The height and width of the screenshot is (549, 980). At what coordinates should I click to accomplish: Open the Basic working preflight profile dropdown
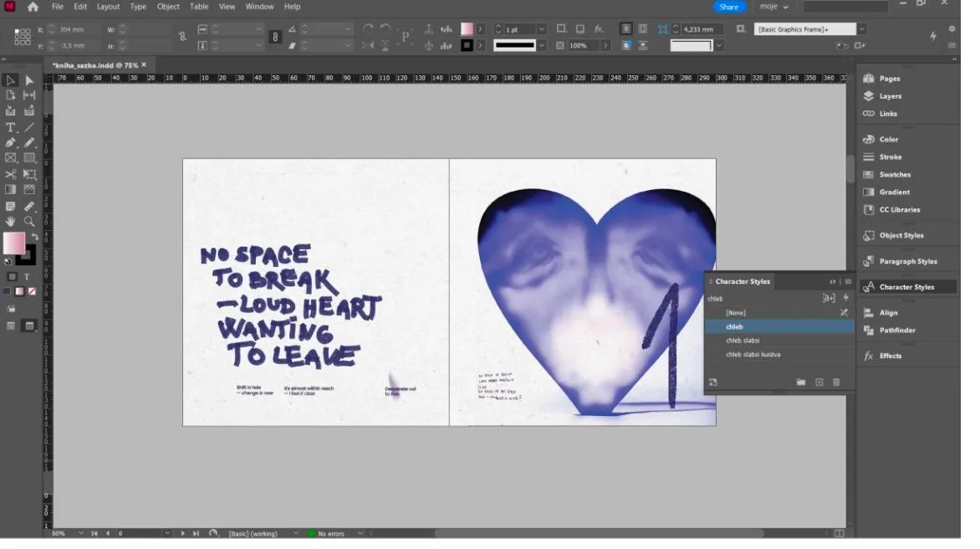coord(295,533)
